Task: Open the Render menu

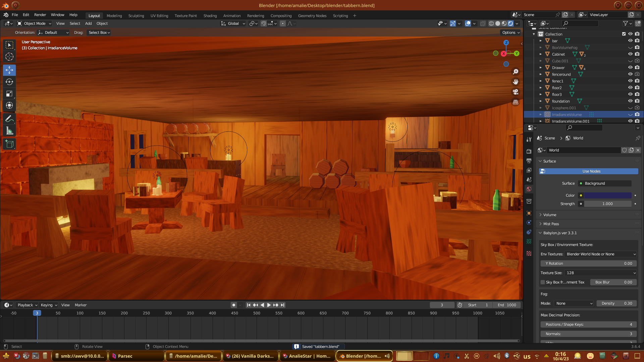Action: pos(40,15)
